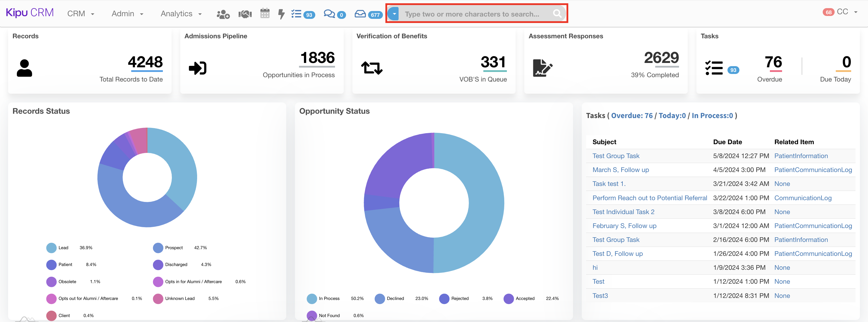Expand the blue search filter dropdown
The width and height of the screenshot is (868, 322).
(x=394, y=14)
